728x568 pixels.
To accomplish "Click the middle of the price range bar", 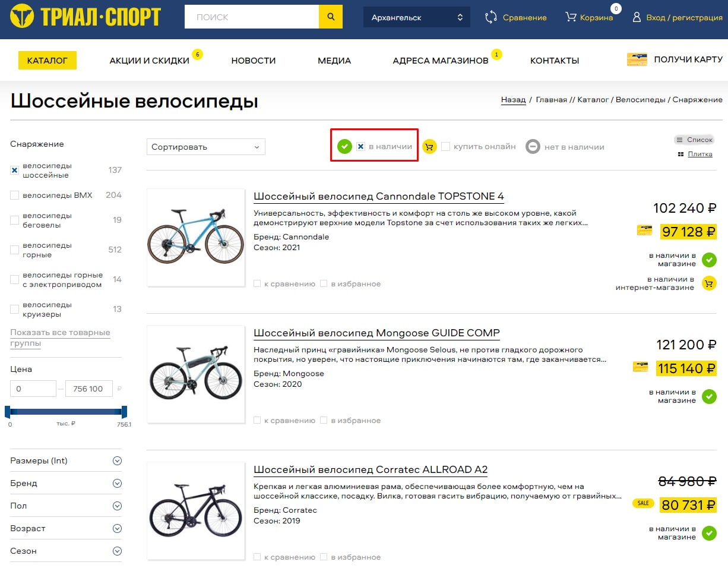I will pyautogui.click(x=66, y=411).
